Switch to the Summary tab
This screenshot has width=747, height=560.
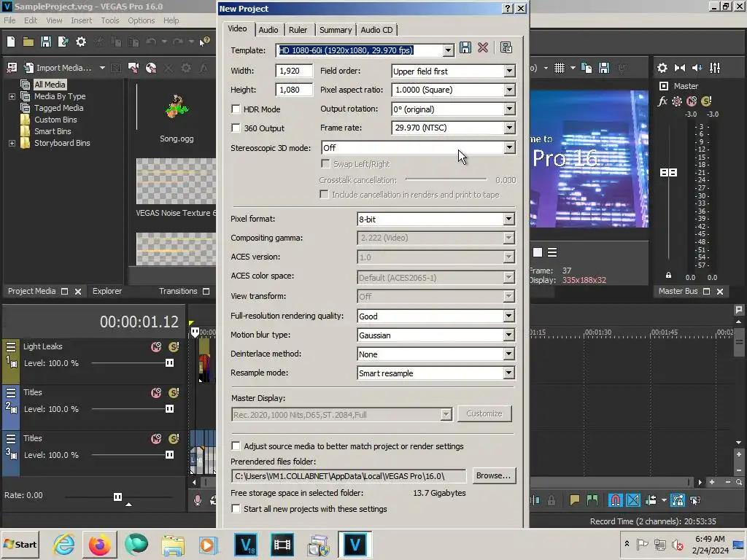pos(336,29)
